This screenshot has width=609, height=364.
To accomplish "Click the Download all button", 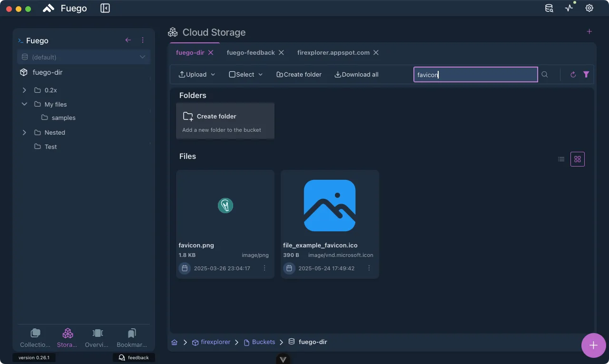I will point(356,75).
